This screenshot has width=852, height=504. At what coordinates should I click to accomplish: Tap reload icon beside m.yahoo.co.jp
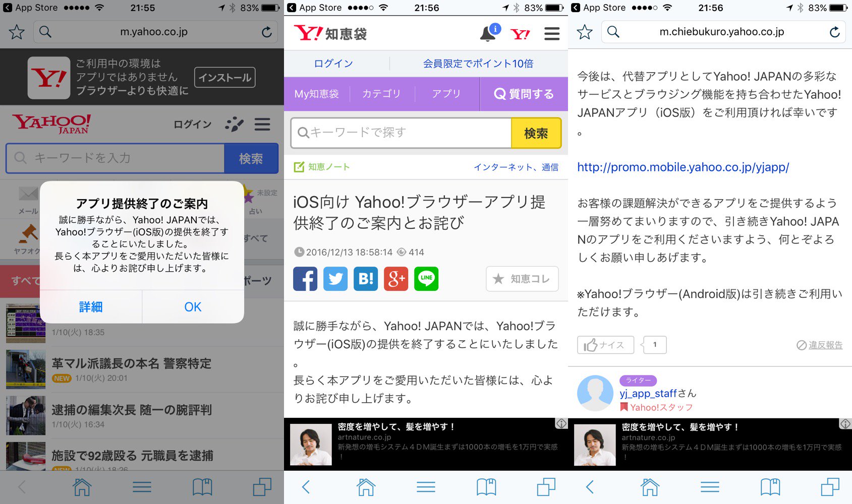pos(267,32)
